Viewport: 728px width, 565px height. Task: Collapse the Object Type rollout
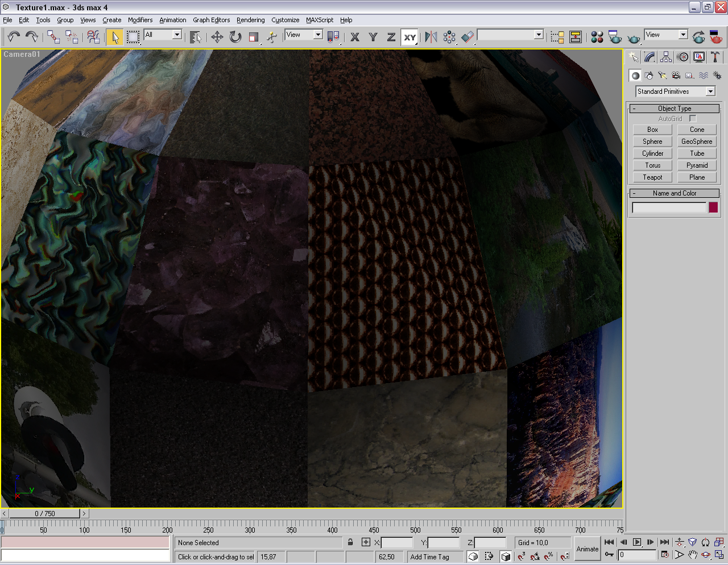[x=675, y=109]
